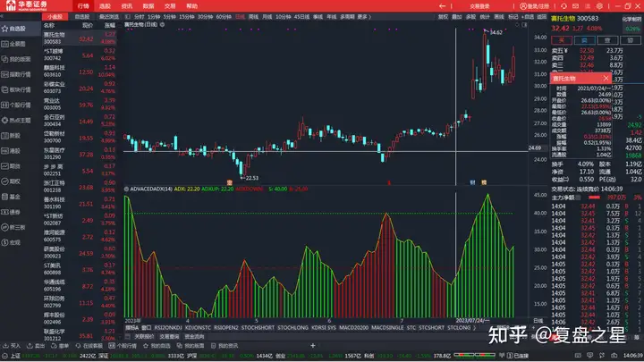Select 金石亚药 300434 row in stock list
This screenshot has height=362, width=644.
(x=80, y=121)
